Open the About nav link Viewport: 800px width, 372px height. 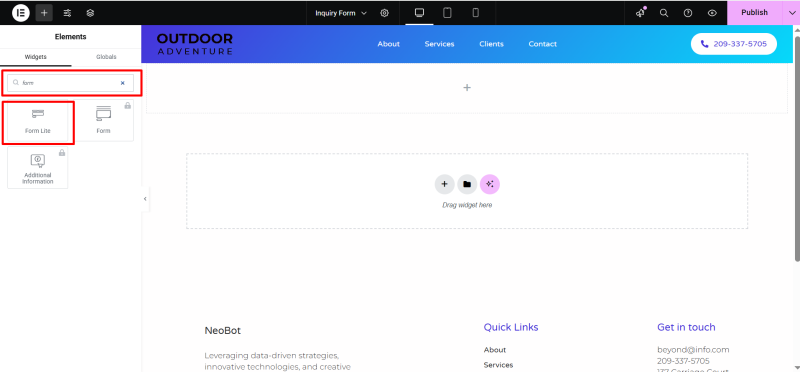(388, 44)
